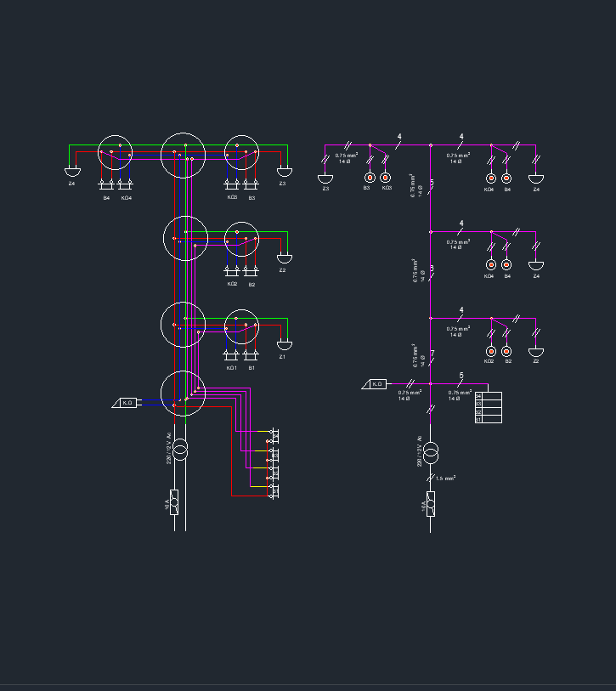This screenshot has height=691, width=616.
Task: Click '220 / 12V' label in single-line diagram
Action: coord(419,455)
